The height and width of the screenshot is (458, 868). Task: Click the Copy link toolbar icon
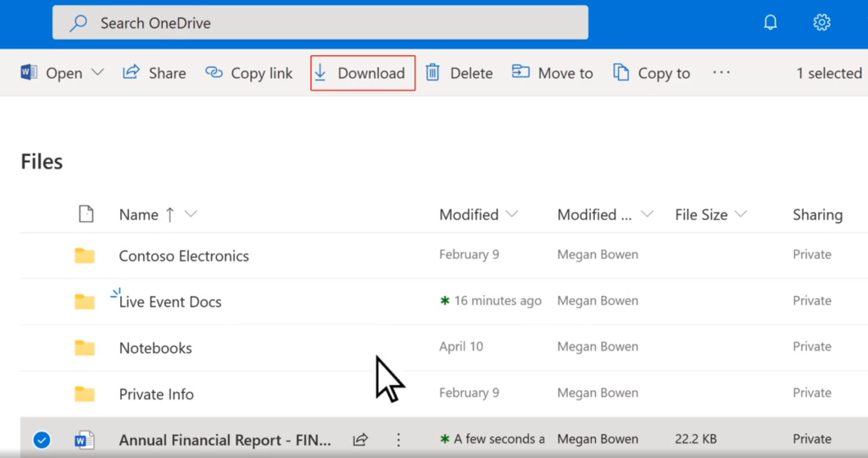tap(214, 73)
